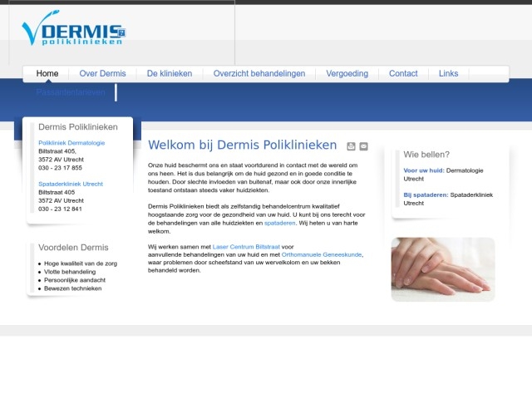Viewport: 532px width, 399px height.
Task: Open the Spataderkliniek Utrecht link
Action: [71, 184]
